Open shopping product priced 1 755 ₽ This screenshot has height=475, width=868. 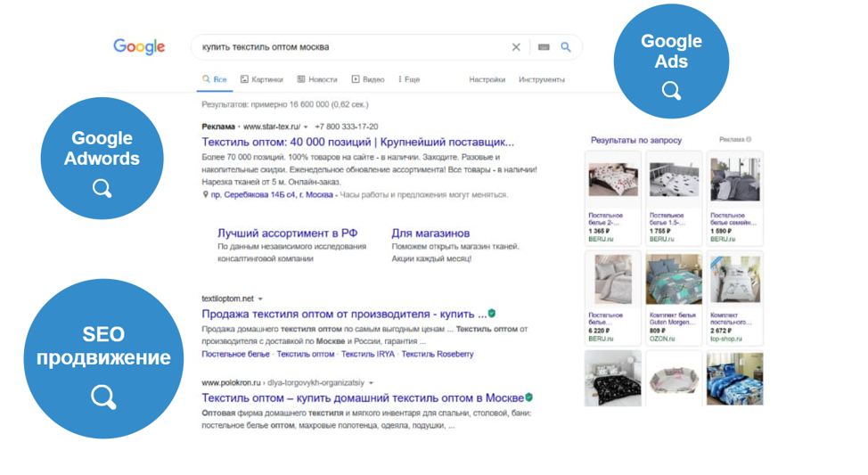(x=674, y=198)
